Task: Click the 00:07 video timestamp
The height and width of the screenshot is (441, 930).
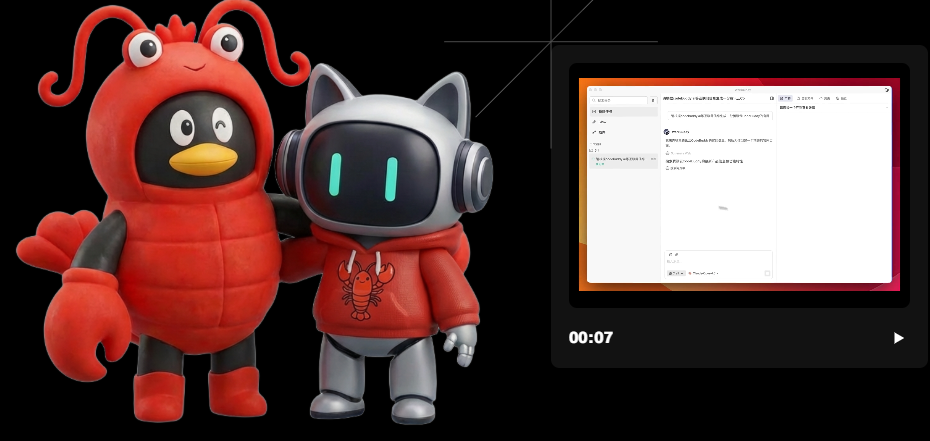Action: pyautogui.click(x=590, y=338)
